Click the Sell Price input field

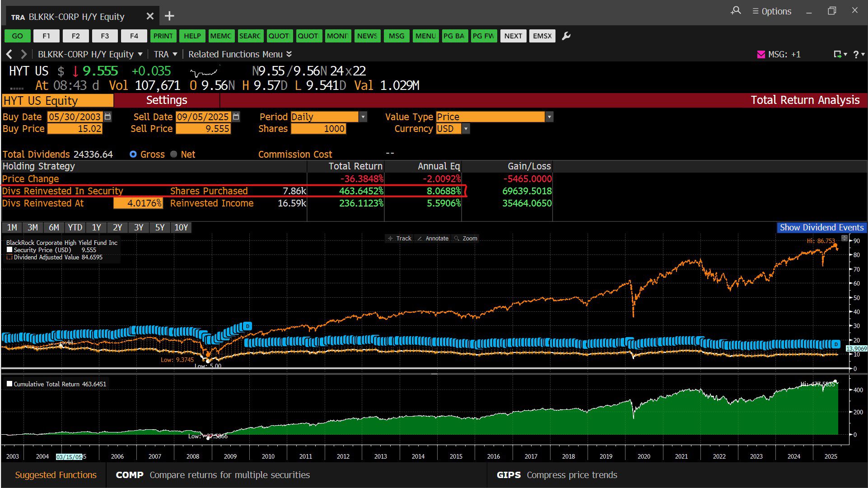[203, 129]
